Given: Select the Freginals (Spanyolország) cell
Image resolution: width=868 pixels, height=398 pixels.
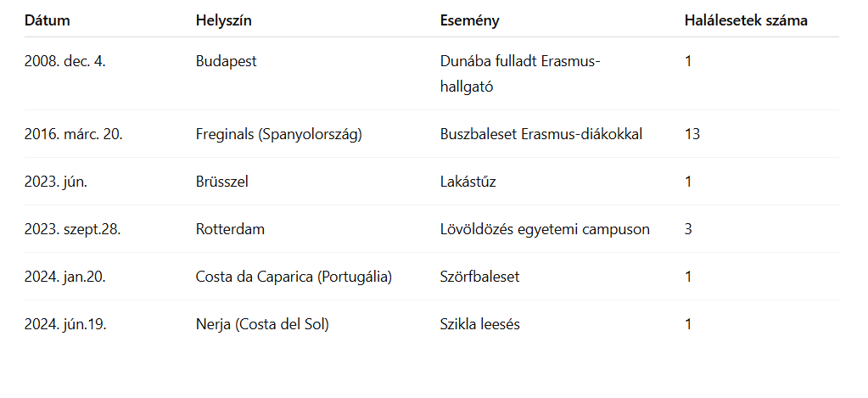Looking at the screenshot, I should [278, 134].
